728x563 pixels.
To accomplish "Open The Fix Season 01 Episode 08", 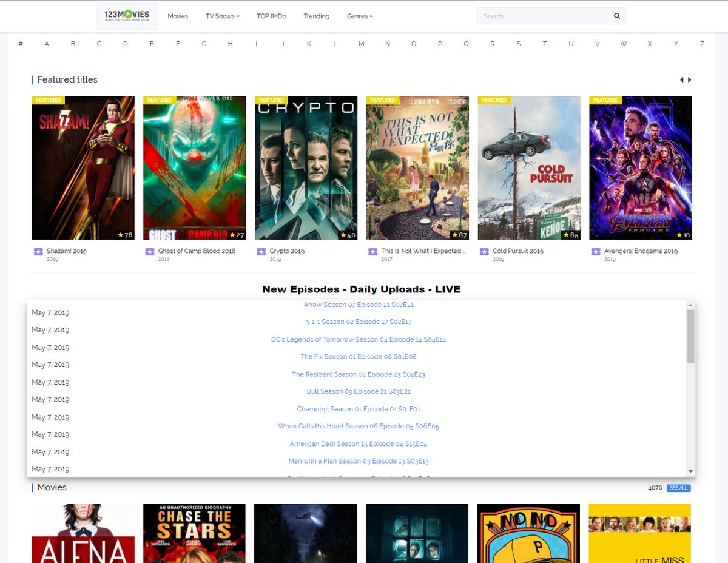I will click(x=359, y=356).
